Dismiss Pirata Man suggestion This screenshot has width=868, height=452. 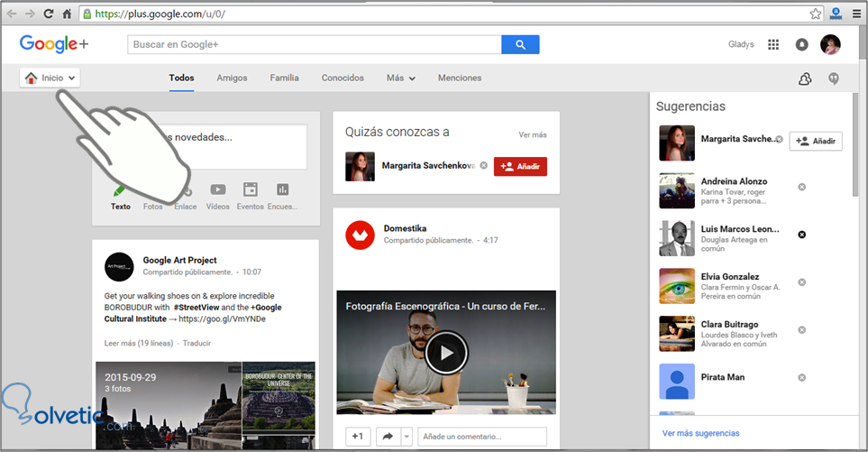[x=801, y=377]
